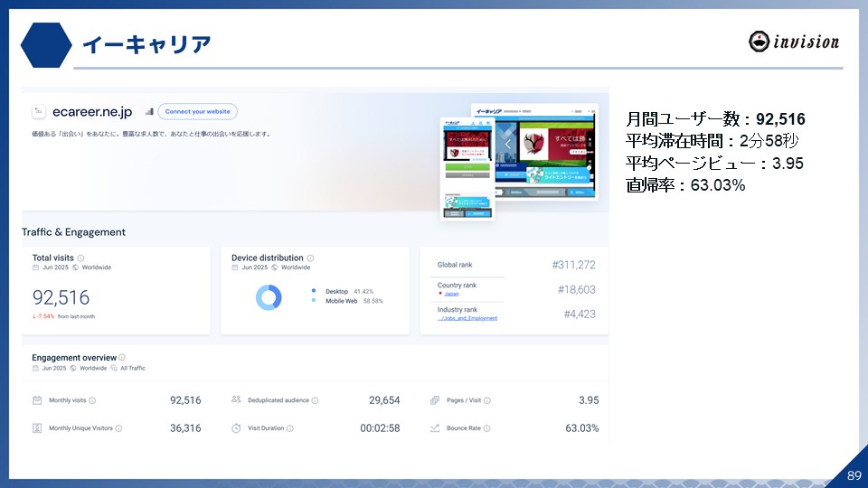This screenshot has width=868, height=488.
Task: Click the 平均ページビュー：3.95 line
Action: click(714, 164)
